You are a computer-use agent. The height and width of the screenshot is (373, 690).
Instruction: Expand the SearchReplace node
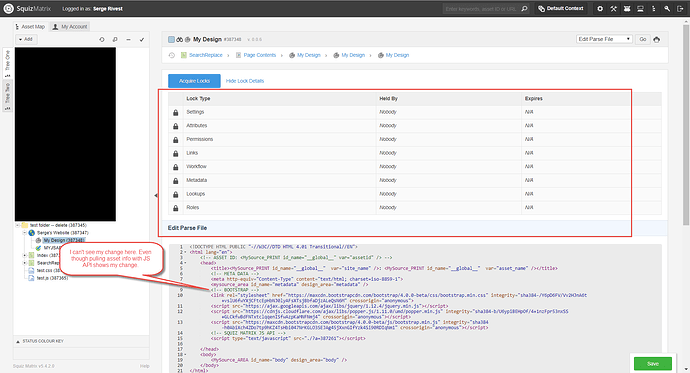point(25,263)
